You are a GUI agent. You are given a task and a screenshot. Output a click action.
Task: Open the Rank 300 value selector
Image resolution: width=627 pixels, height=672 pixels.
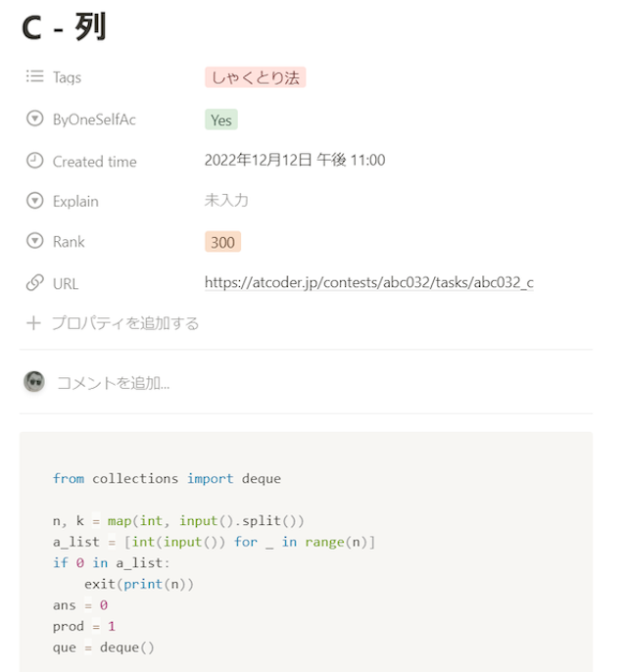tap(222, 242)
